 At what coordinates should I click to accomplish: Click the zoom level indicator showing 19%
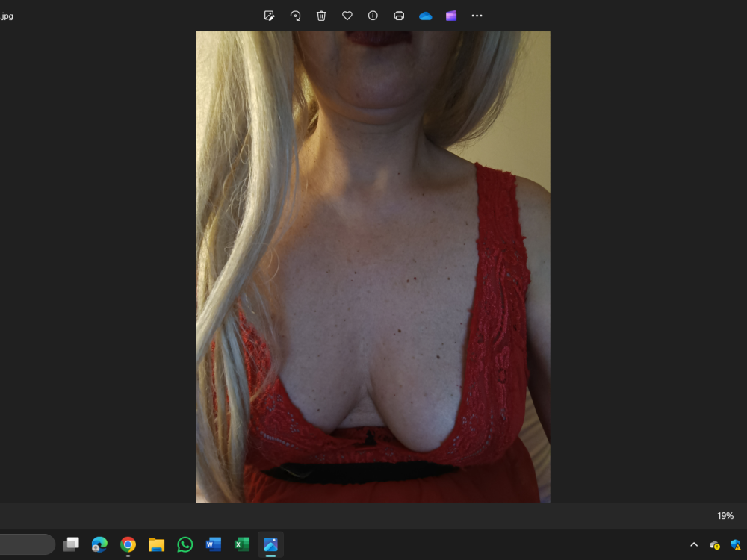(x=724, y=515)
